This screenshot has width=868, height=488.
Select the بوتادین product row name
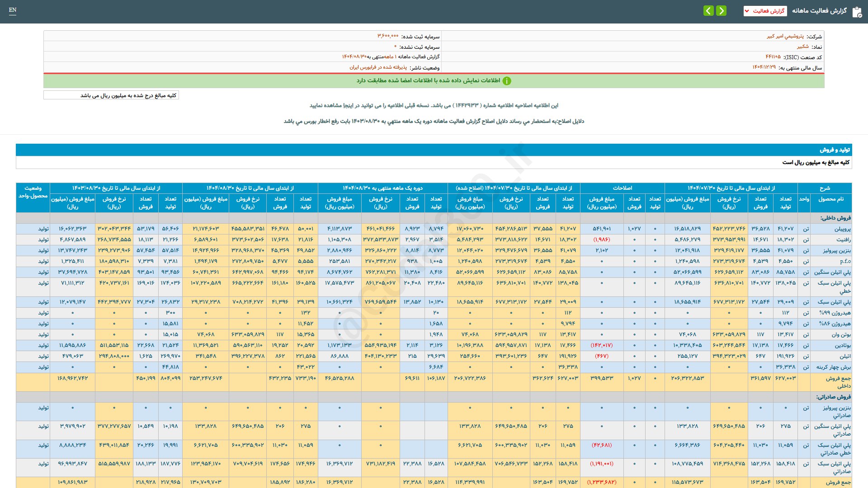(842, 346)
